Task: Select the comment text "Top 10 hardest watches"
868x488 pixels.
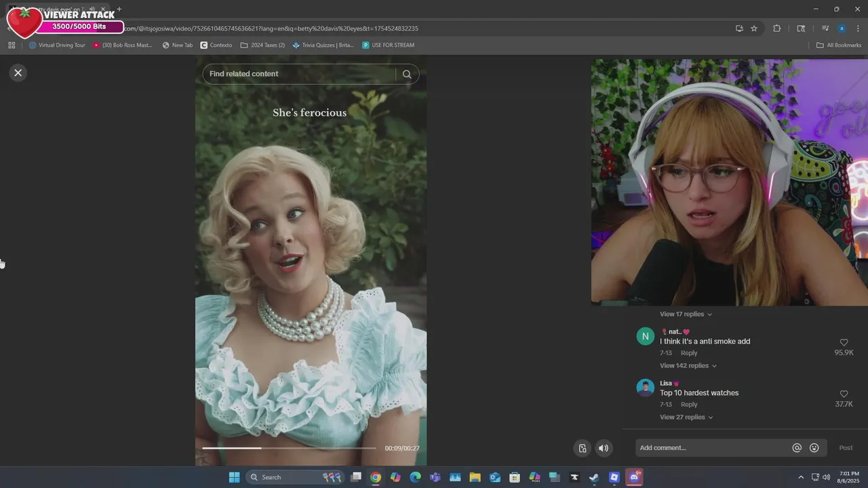Action: click(x=699, y=393)
